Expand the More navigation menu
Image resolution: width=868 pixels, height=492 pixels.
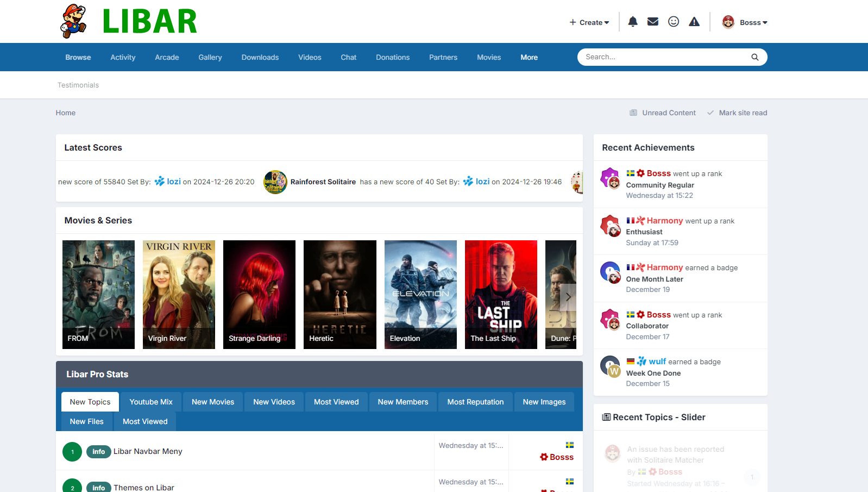[529, 58]
